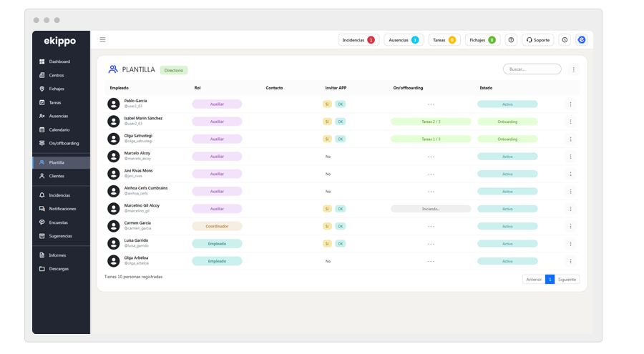Open row options for Carmen García
Screen dimensions: 644x354
pos(570,226)
